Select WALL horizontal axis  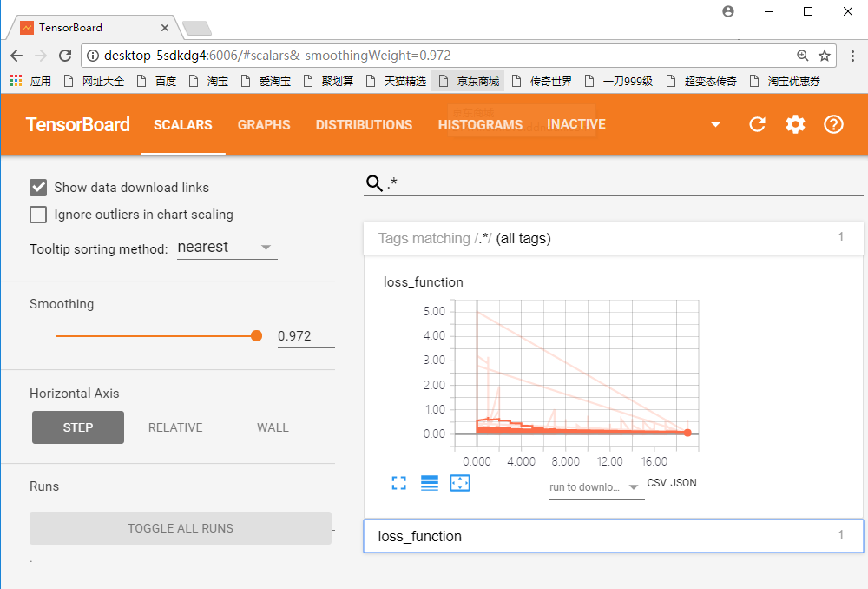[273, 427]
